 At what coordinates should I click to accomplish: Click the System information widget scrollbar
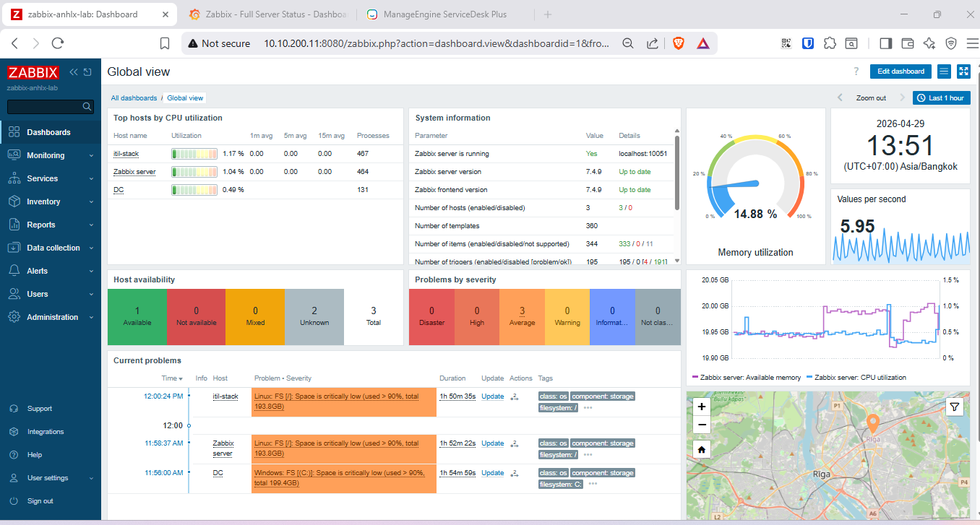(x=677, y=173)
